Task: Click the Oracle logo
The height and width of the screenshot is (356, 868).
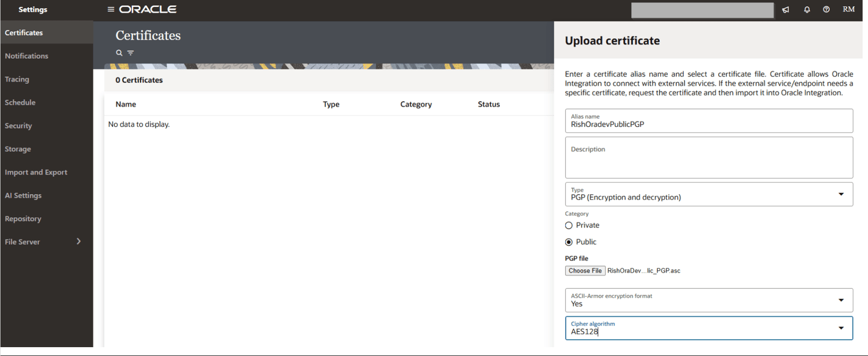Action: coord(148,9)
